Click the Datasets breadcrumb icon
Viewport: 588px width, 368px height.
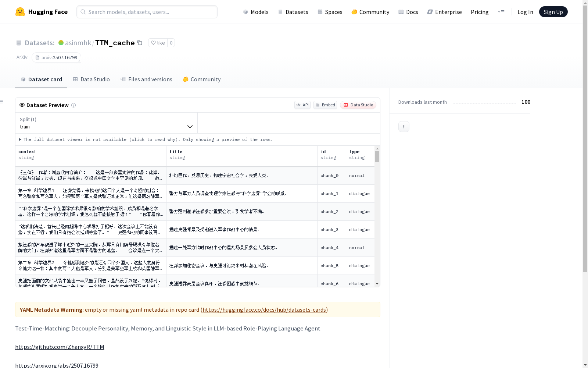[19, 43]
